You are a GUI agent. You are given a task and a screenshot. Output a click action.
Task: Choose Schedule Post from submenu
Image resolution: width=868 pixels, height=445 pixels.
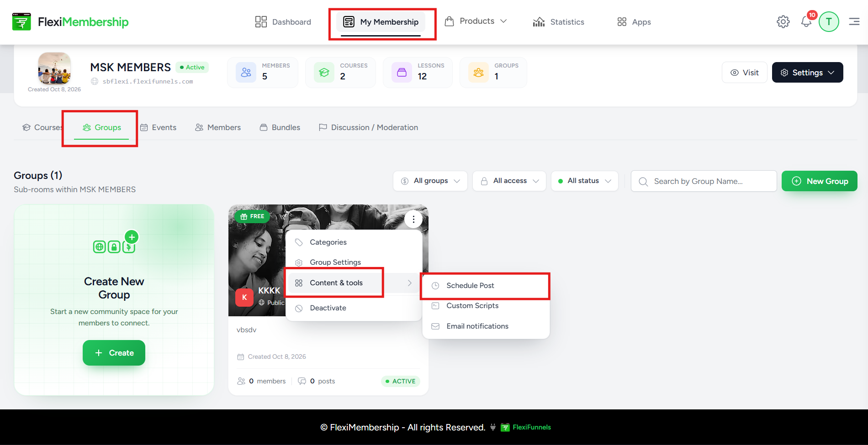(x=486, y=286)
